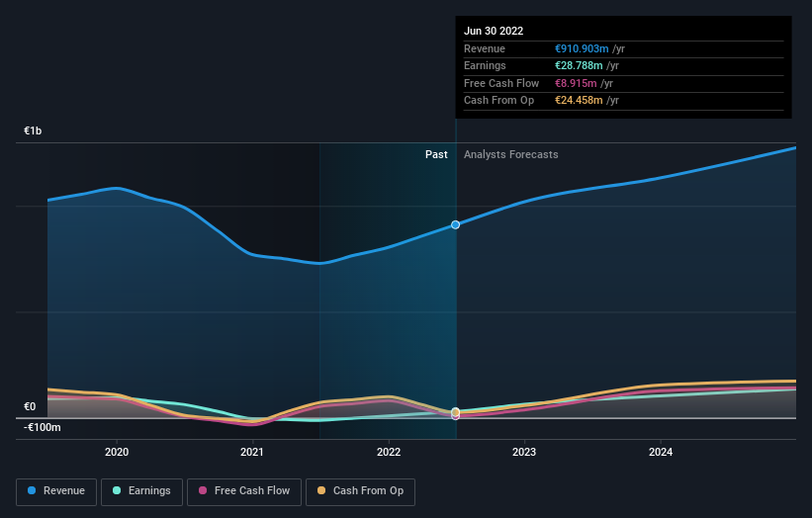Click the Analysts Forecasts label
Image resolution: width=812 pixels, height=518 pixels.
pyautogui.click(x=510, y=154)
